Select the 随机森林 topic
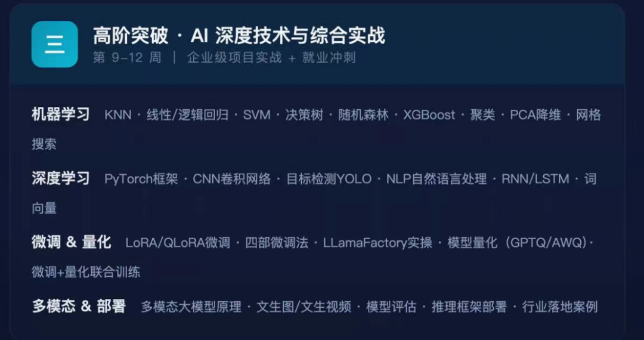The height and width of the screenshot is (340, 644). [x=364, y=115]
